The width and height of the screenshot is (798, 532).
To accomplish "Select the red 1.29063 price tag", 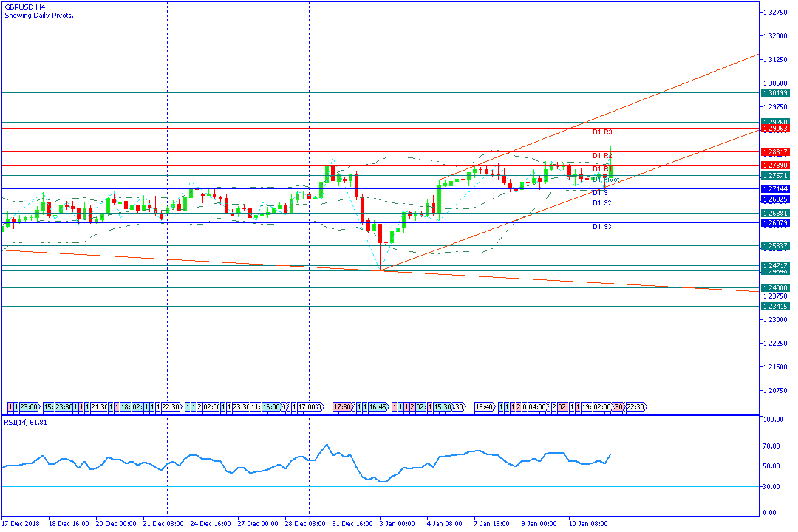I will [x=775, y=129].
